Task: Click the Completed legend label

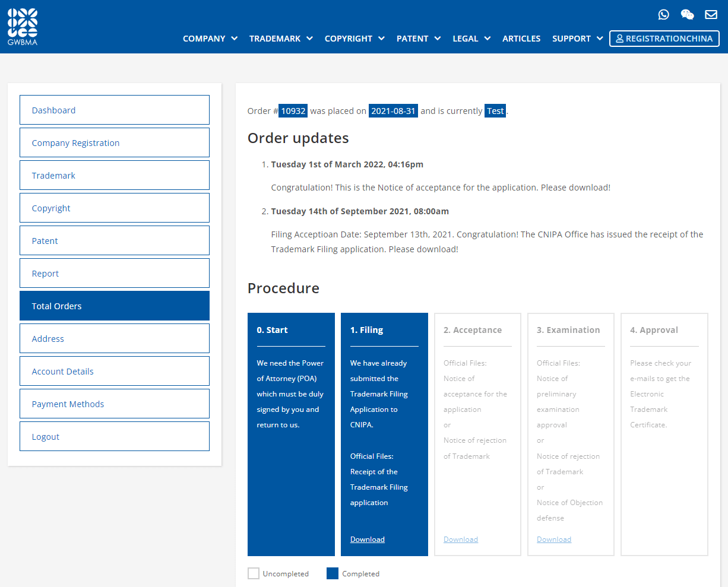Action: coord(360,574)
